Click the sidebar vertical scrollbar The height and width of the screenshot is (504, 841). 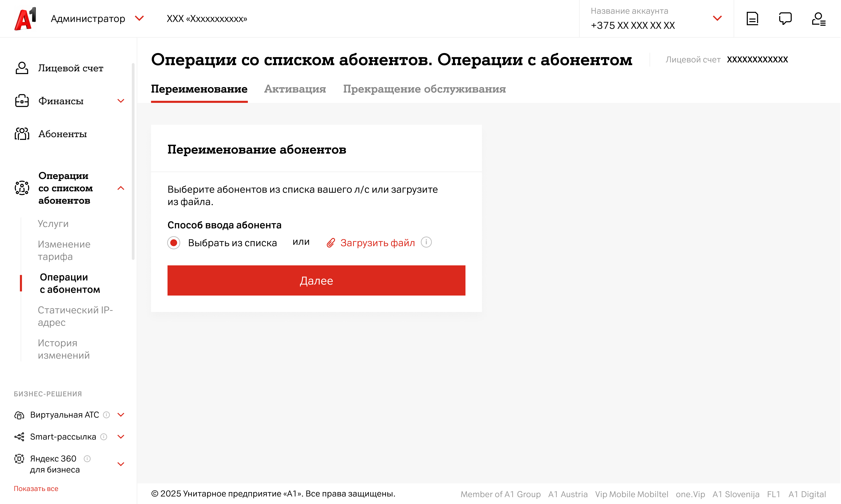[x=133, y=161]
